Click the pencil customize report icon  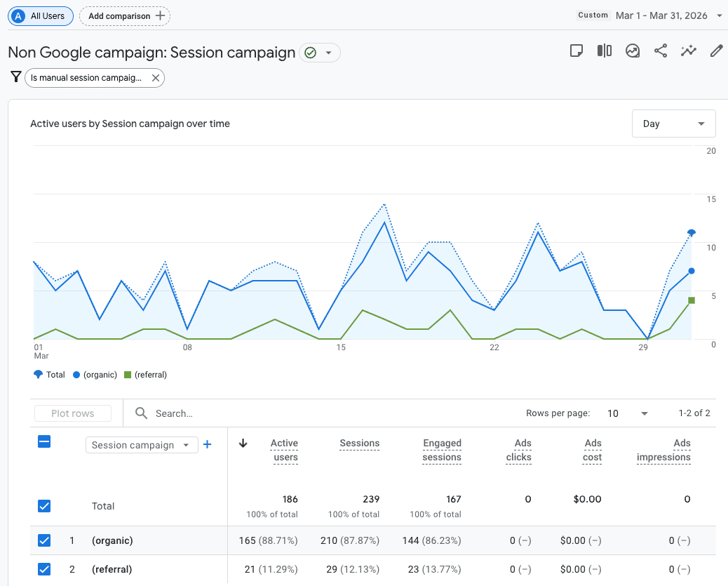click(716, 51)
